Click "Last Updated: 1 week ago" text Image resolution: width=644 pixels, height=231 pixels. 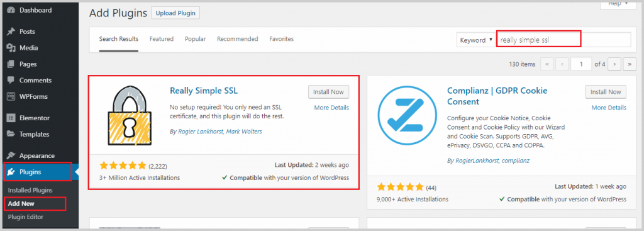click(591, 186)
